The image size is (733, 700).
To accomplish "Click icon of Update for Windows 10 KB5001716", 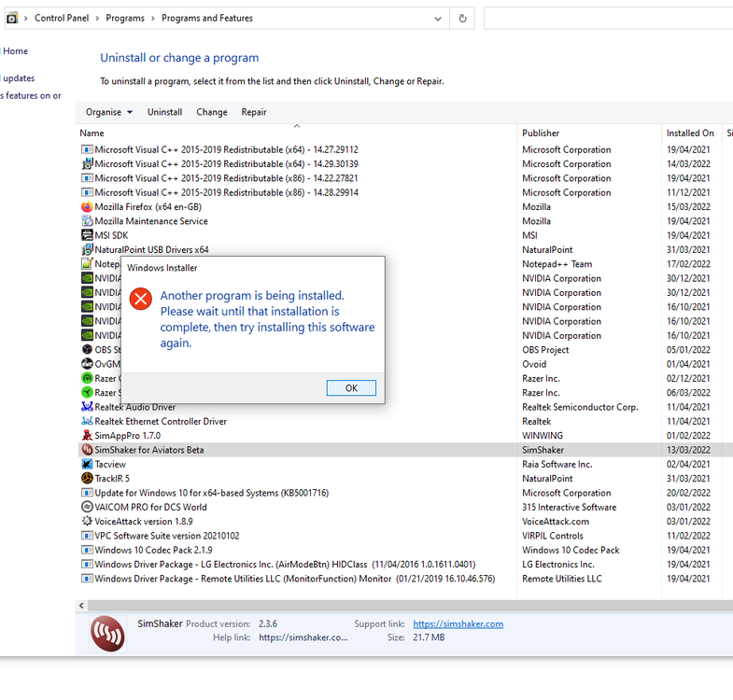I will (x=87, y=493).
